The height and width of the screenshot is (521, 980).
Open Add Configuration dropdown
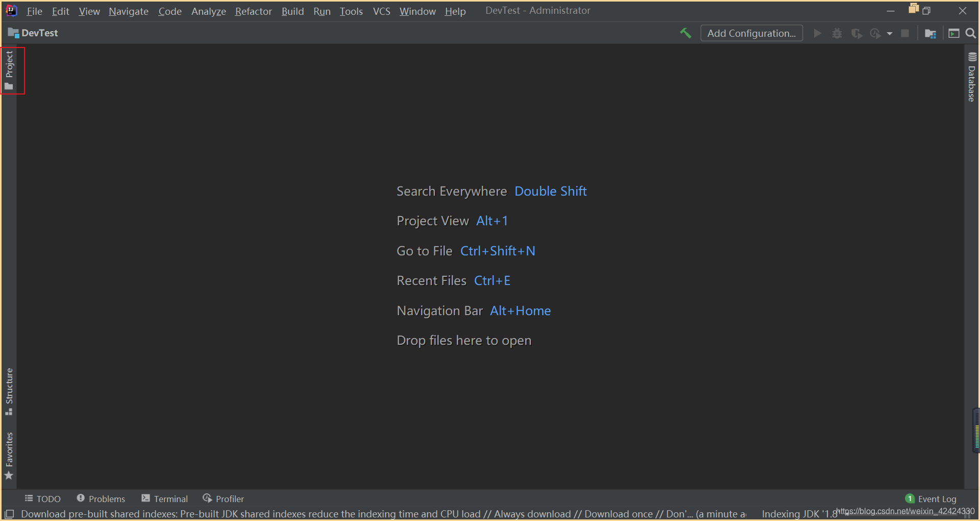751,33
